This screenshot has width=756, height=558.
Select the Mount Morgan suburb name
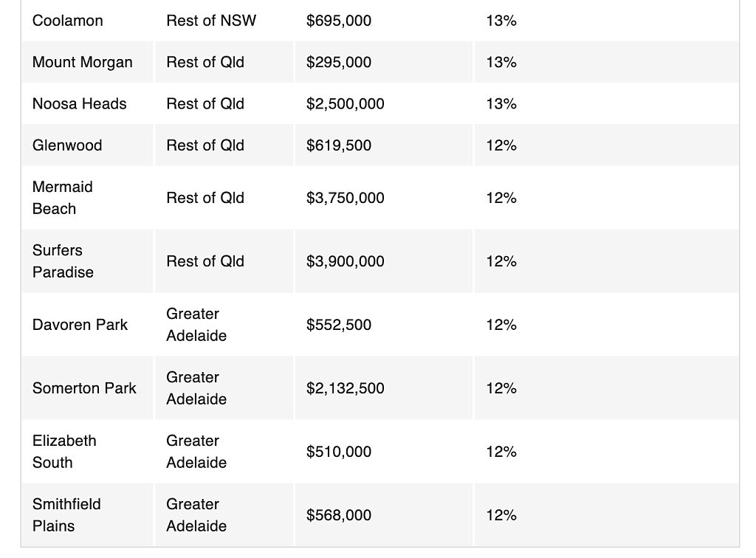point(83,62)
